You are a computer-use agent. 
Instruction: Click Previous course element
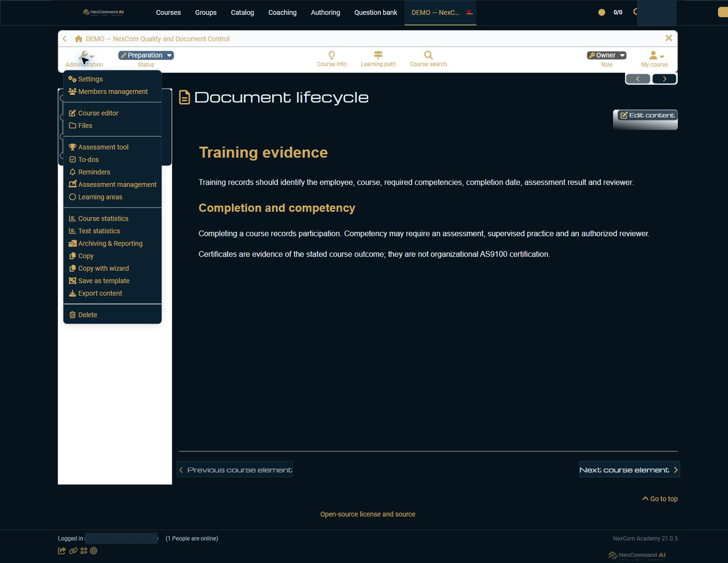point(235,470)
